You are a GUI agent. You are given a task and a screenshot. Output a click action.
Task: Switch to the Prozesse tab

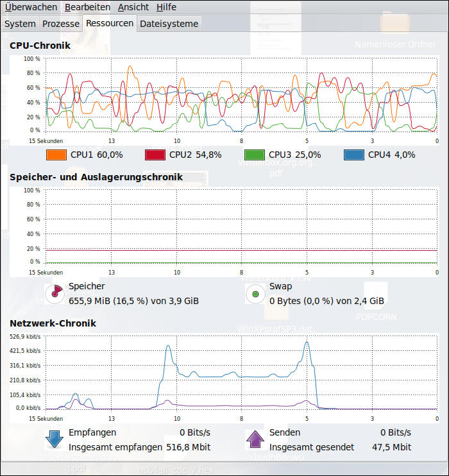click(61, 24)
